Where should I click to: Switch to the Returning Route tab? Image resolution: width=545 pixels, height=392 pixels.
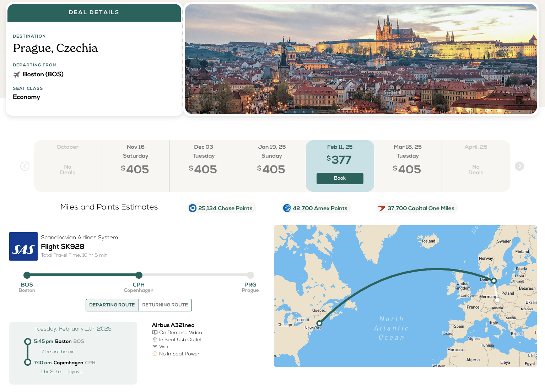(x=165, y=305)
